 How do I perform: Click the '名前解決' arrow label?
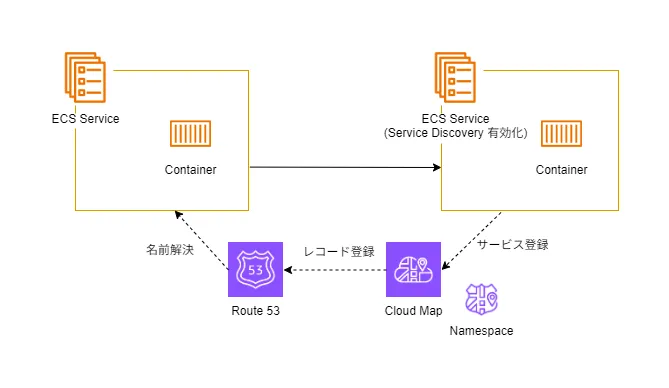coord(170,250)
